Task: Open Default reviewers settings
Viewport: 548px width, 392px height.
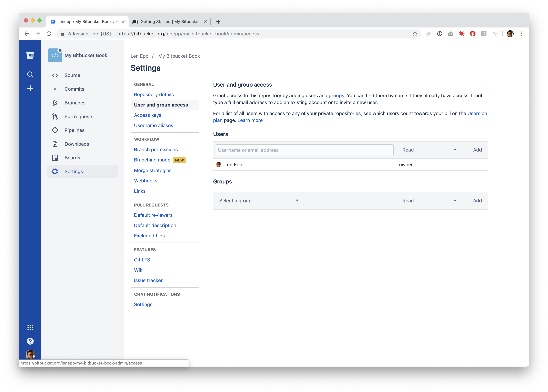Action: (x=153, y=215)
